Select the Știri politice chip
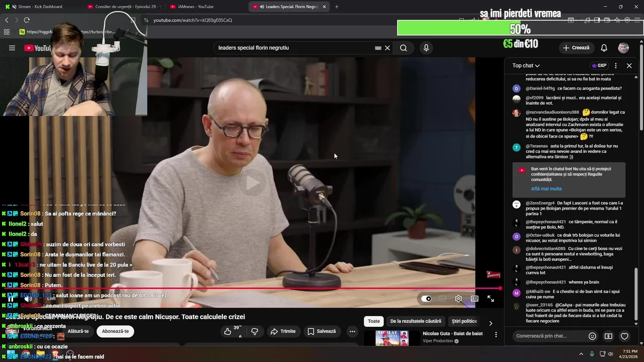 [x=464, y=321]
